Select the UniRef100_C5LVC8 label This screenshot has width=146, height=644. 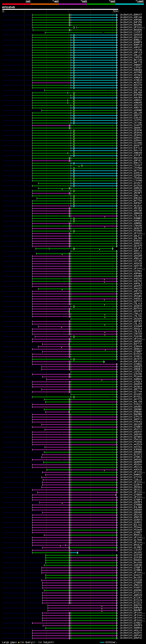click(x=131, y=216)
